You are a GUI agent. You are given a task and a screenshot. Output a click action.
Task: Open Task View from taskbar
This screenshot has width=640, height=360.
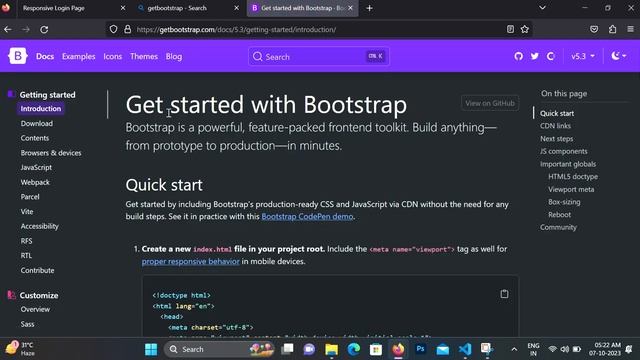pyautogui.click(x=287, y=349)
